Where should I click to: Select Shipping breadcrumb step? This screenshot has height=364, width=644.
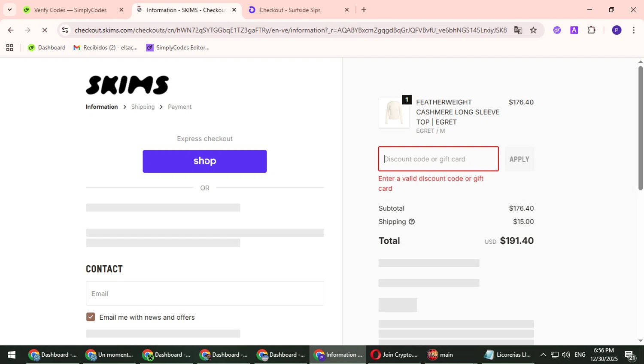coord(143,107)
